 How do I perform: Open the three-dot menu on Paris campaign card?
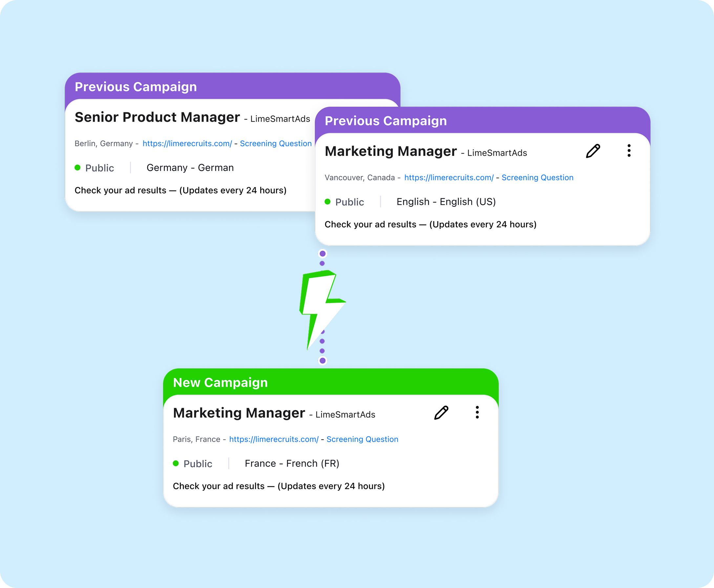(x=477, y=412)
